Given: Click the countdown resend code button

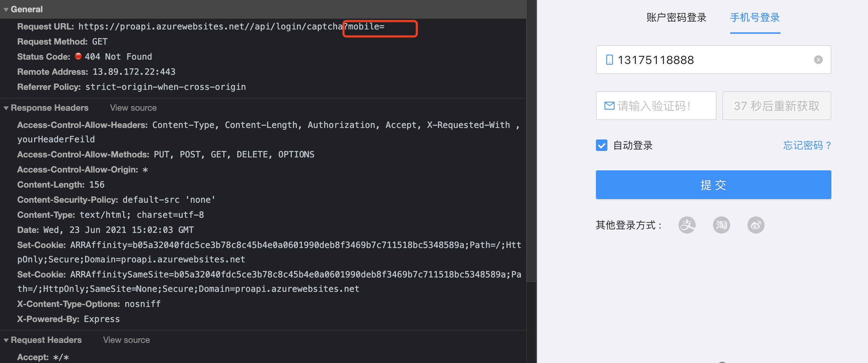Looking at the screenshot, I should coord(776,105).
